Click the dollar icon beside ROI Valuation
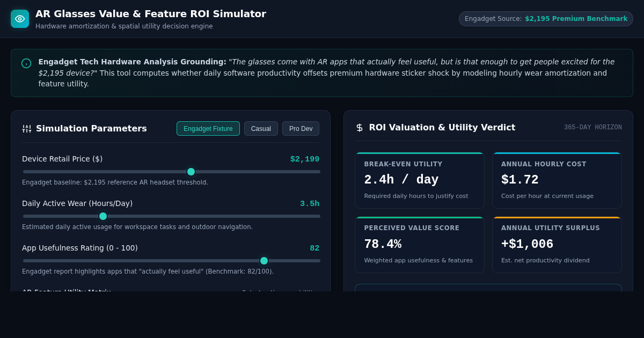 (x=360, y=128)
